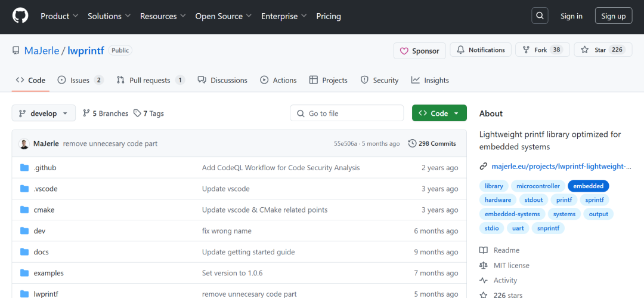644x298 pixels.
Task: Click the fork count 38 badge
Action: pos(556,50)
